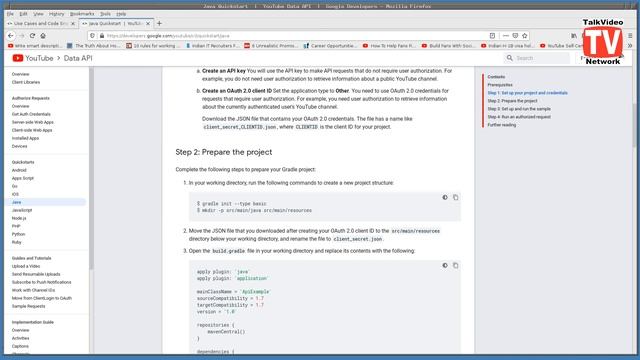Open the Python quickstart in sidebar
Screen dimensions: 640x360
point(18,234)
